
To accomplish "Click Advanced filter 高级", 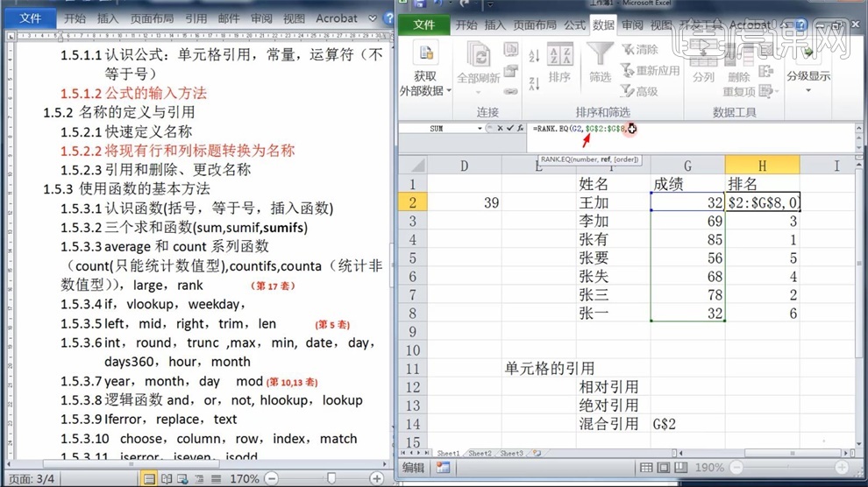I will coord(639,91).
